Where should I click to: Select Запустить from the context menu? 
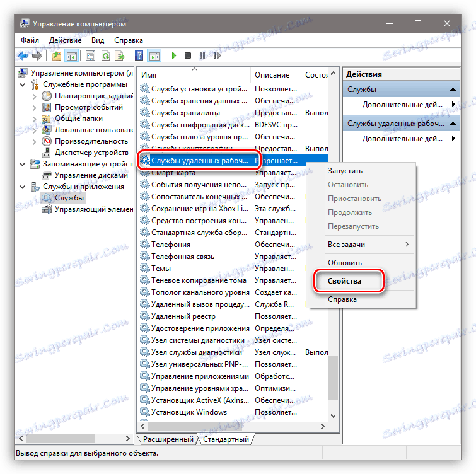345,171
